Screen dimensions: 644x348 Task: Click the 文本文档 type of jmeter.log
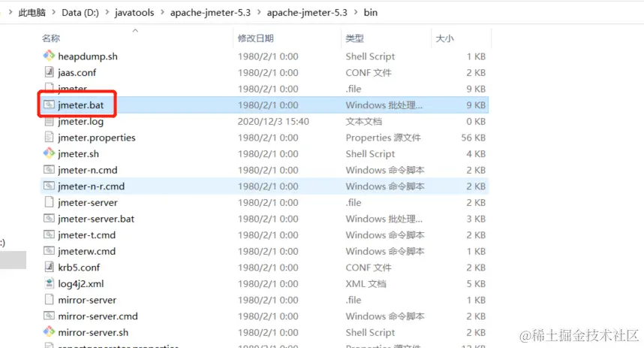tap(364, 122)
